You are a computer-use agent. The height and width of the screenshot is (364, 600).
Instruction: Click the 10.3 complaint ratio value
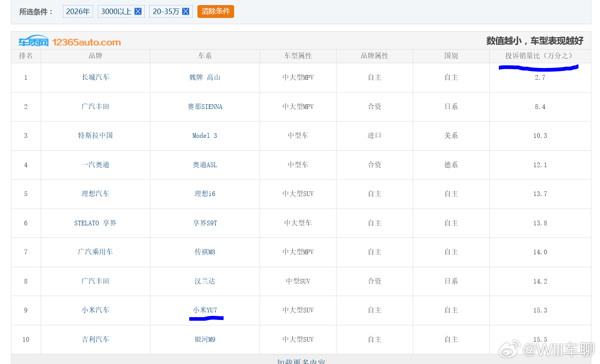(540, 136)
